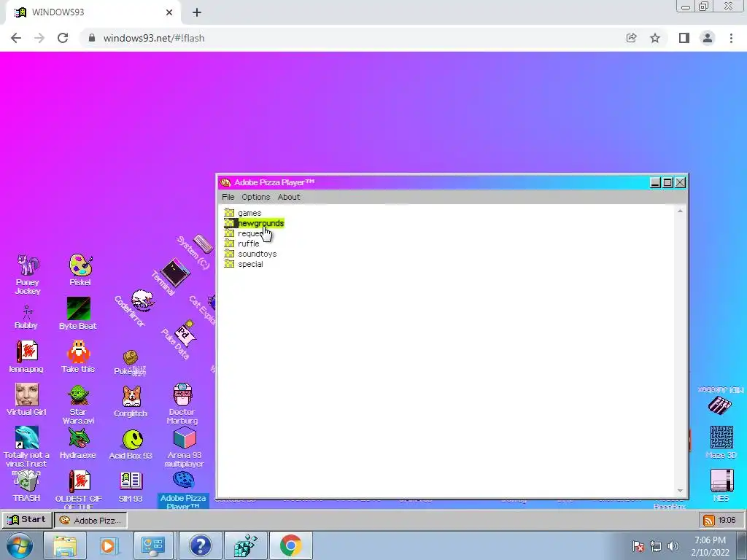The width and height of the screenshot is (747, 560).
Task: Click the volume speaker tray icon
Action: tap(673, 546)
